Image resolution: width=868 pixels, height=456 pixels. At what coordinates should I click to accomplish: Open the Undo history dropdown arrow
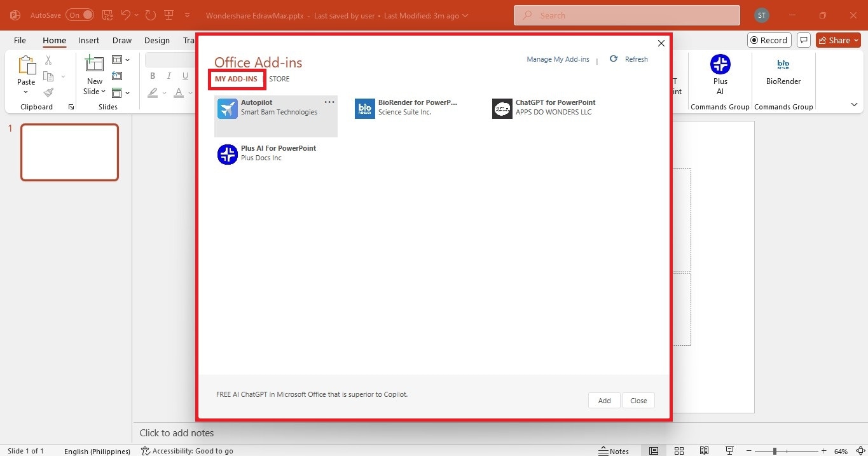(x=137, y=15)
